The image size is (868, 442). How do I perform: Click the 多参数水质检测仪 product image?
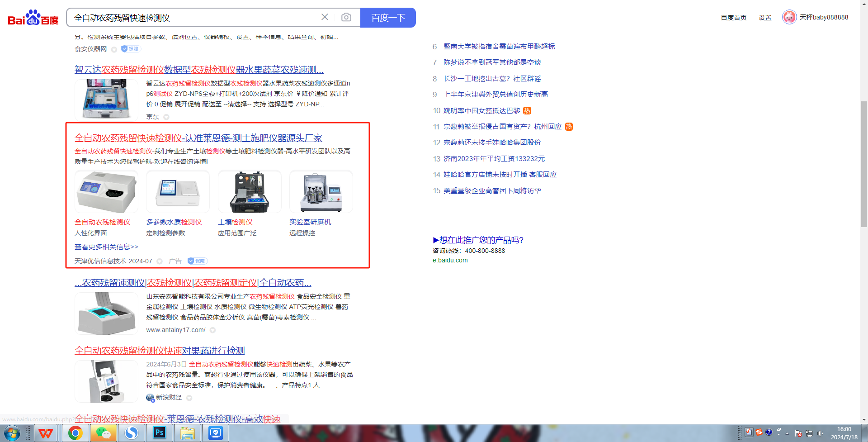coord(178,192)
